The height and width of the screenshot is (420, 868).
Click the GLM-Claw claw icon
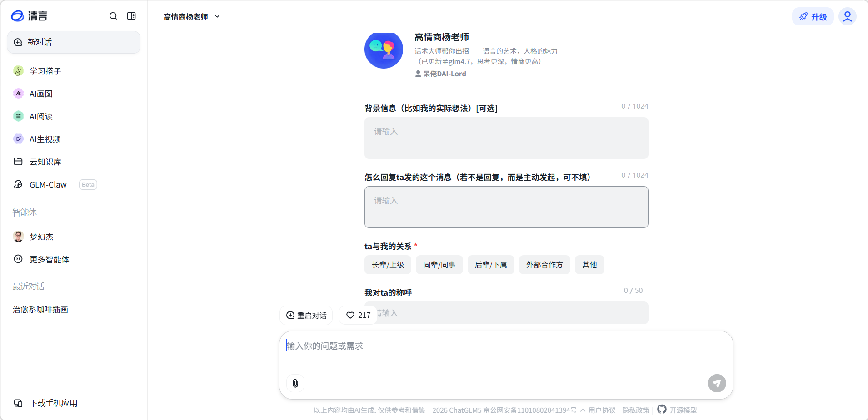18,184
